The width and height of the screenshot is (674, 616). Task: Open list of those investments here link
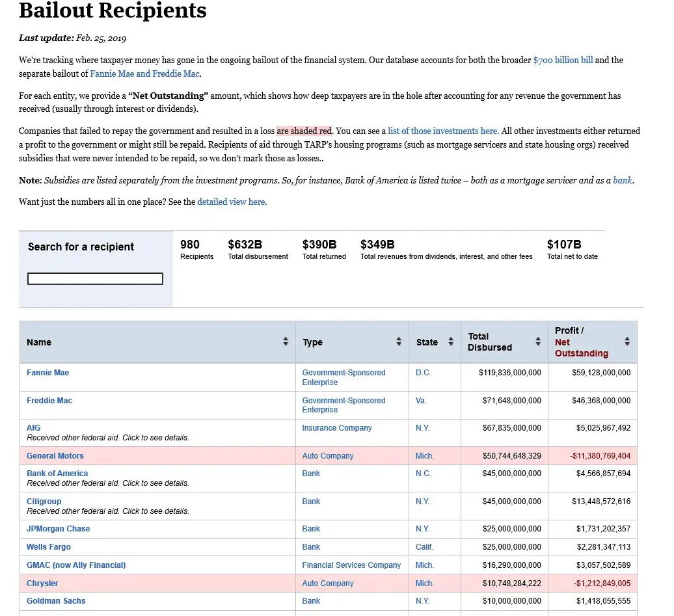pos(443,131)
